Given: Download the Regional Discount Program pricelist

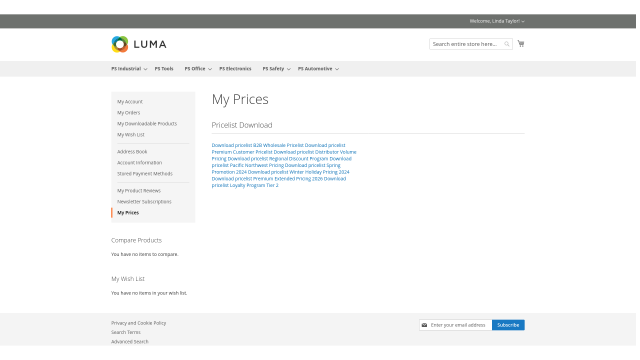Looking at the screenshot, I should 278,159.
